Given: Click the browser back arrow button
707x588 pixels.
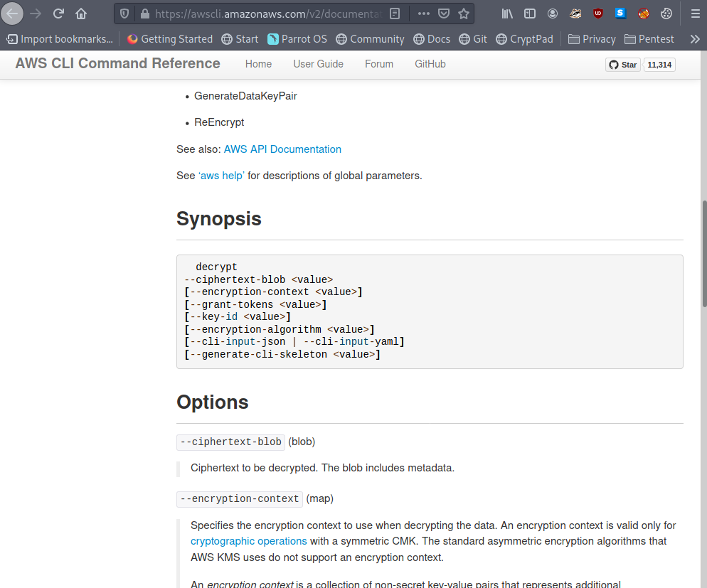Looking at the screenshot, I should click(13, 14).
